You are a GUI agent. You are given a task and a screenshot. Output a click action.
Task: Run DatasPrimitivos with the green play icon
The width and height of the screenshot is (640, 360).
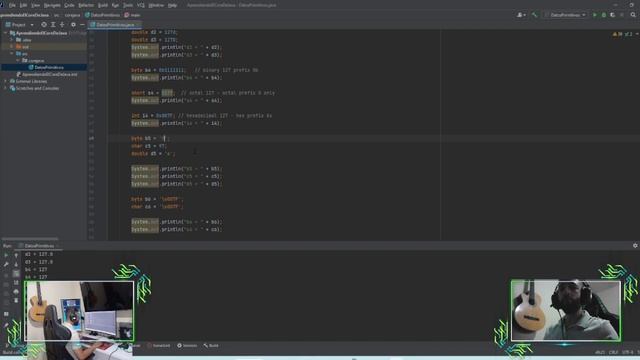click(595, 15)
